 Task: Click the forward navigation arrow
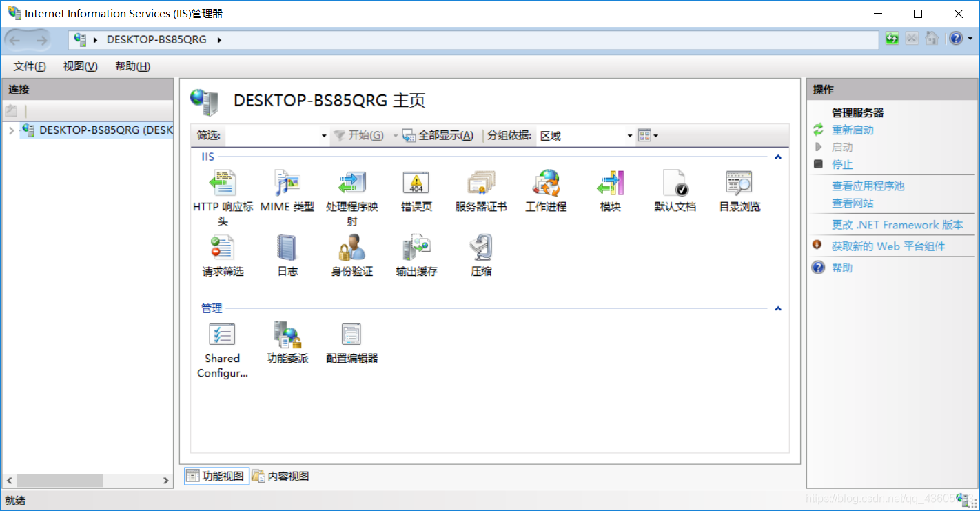[41, 40]
